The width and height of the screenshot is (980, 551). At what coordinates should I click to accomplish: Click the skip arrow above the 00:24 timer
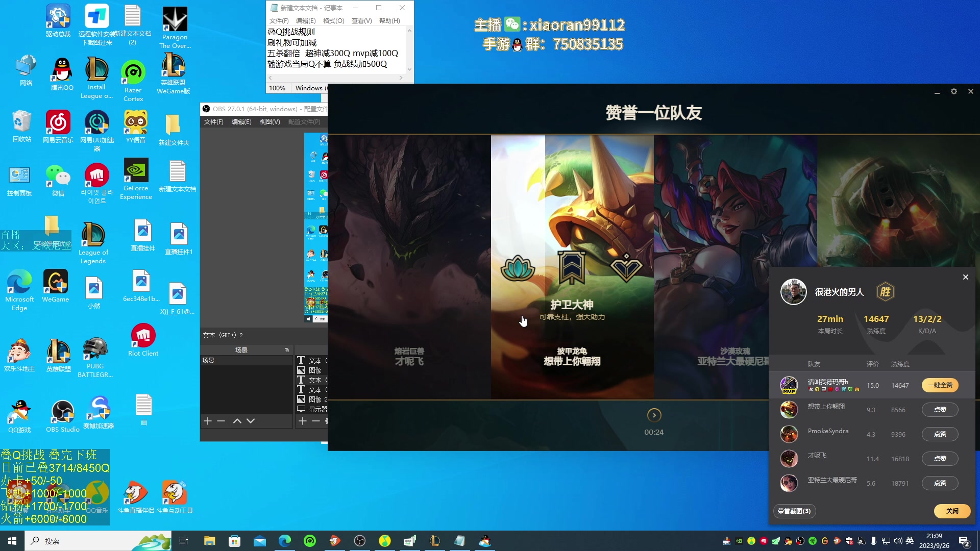point(654,415)
